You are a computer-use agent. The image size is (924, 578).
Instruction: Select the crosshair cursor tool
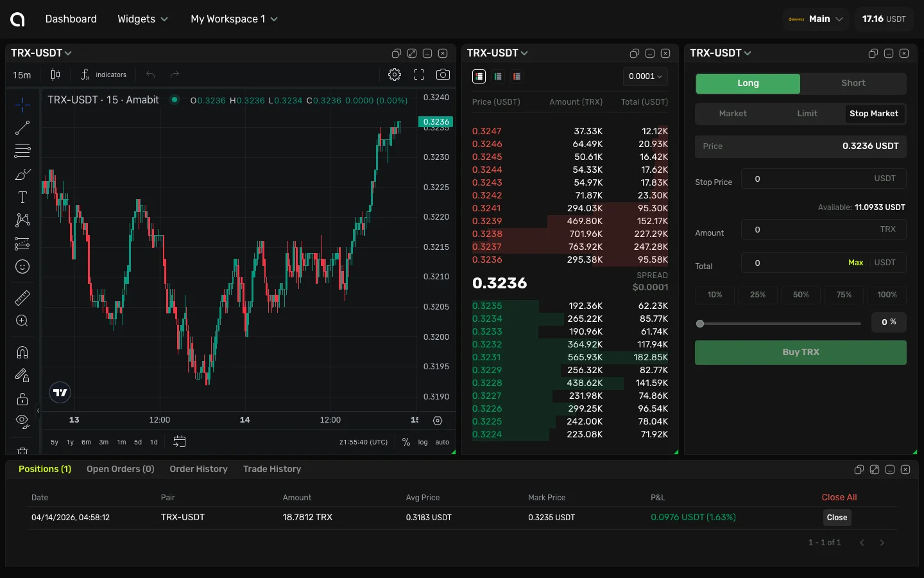click(x=22, y=104)
